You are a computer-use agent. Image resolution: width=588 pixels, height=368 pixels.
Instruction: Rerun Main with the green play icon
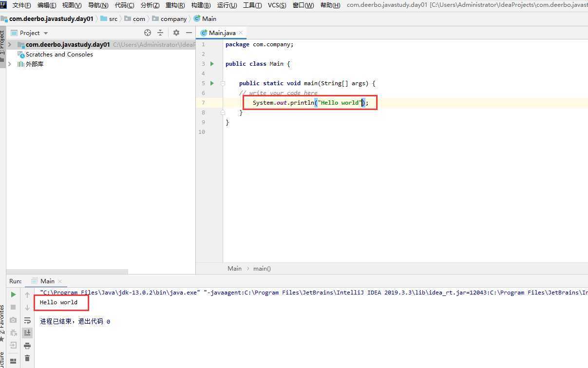point(13,294)
